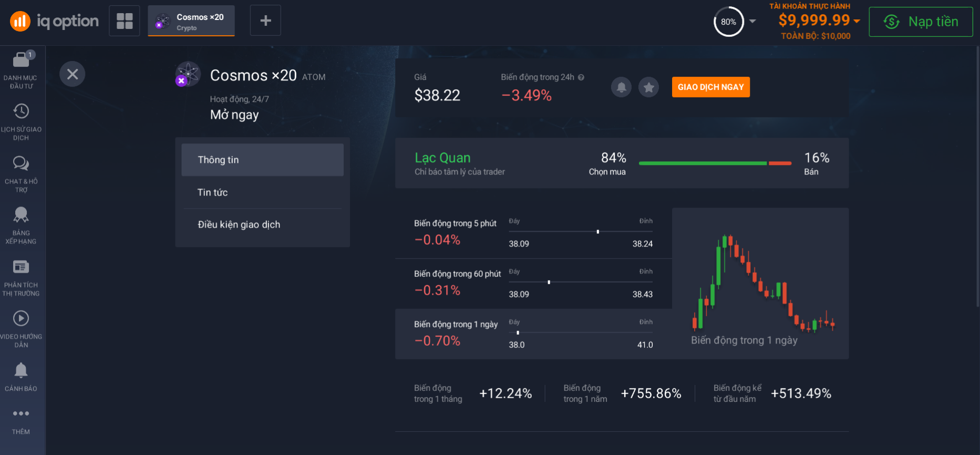Open Phân Tích Thị Trường market analysis
The width and height of the screenshot is (980, 455).
tap(21, 276)
